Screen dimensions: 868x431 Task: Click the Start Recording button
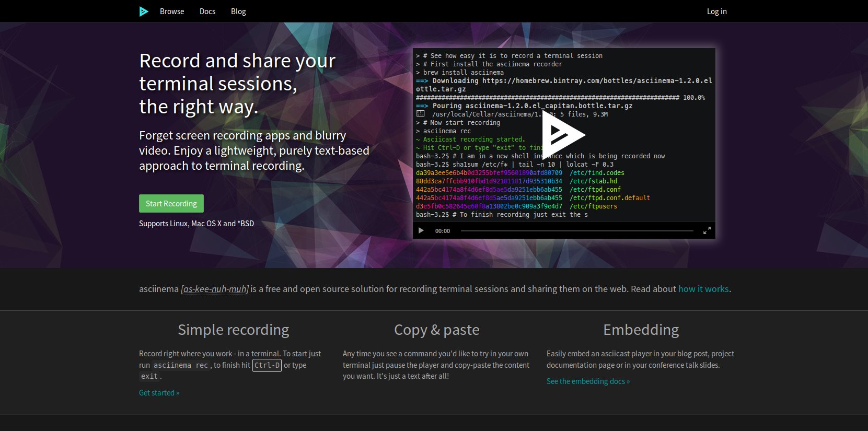[x=171, y=203]
